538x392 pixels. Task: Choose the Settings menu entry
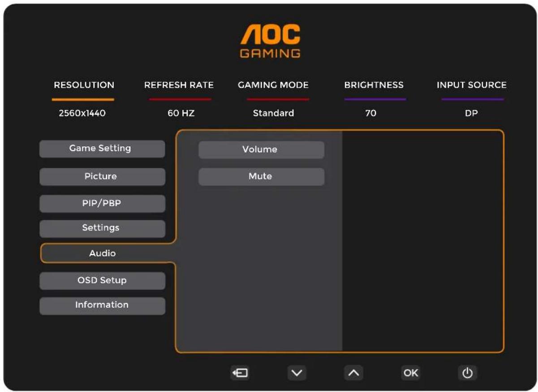pyautogui.click(x=102, y=228)
